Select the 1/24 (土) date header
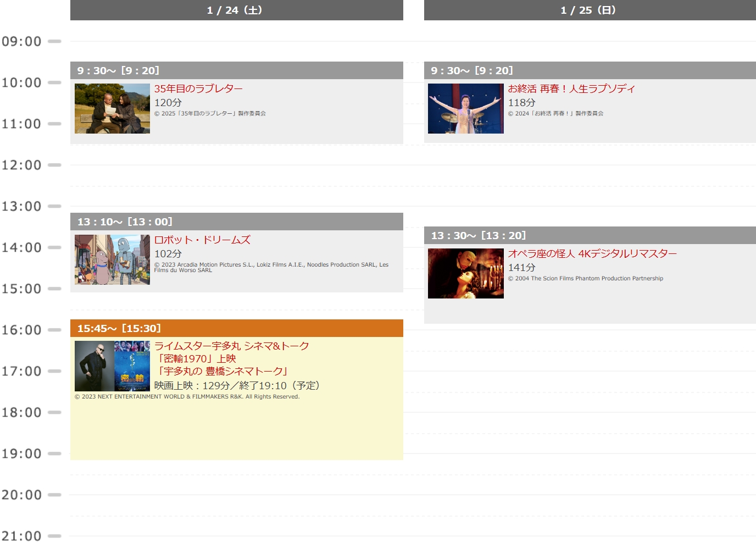 click(236, 10)
